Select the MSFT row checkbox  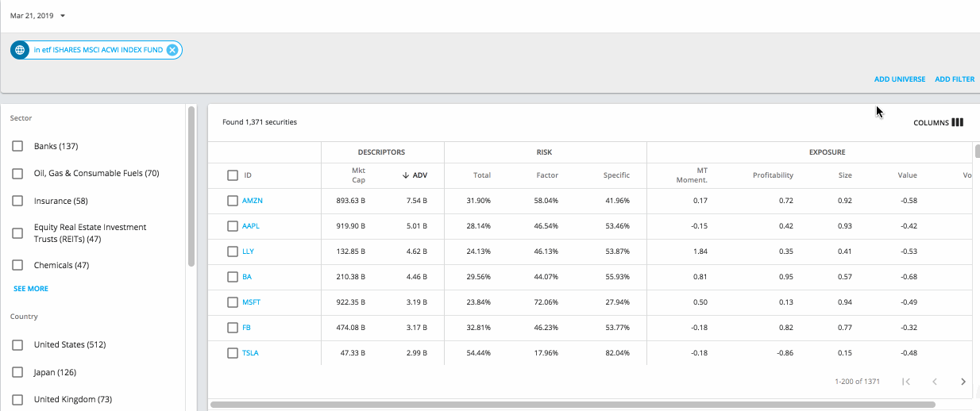coord(233,302)
